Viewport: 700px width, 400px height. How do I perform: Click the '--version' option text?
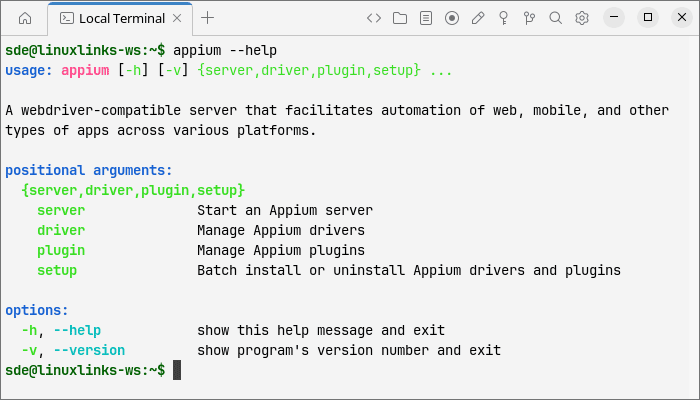click(89, 350)
